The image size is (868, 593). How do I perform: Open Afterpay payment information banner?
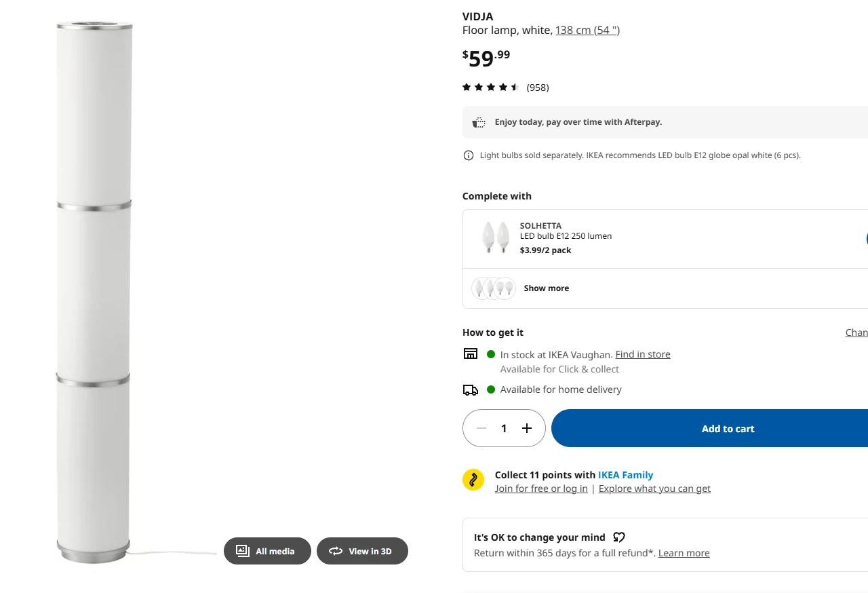(x=665, y=122)
